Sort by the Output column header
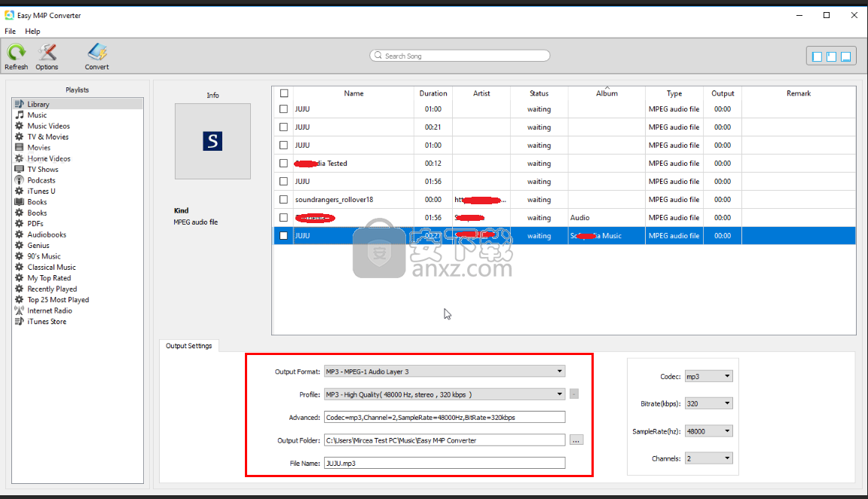This screenshot has width=868, height=499. [x=723, y=93]
